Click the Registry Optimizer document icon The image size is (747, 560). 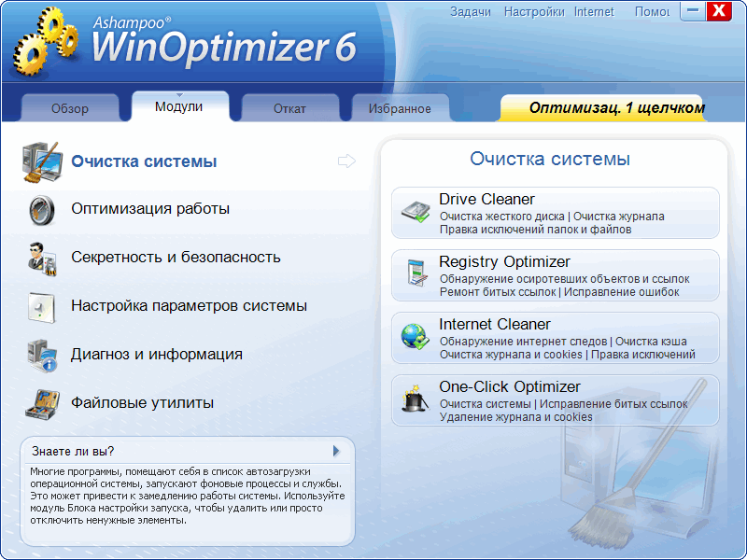416,273
